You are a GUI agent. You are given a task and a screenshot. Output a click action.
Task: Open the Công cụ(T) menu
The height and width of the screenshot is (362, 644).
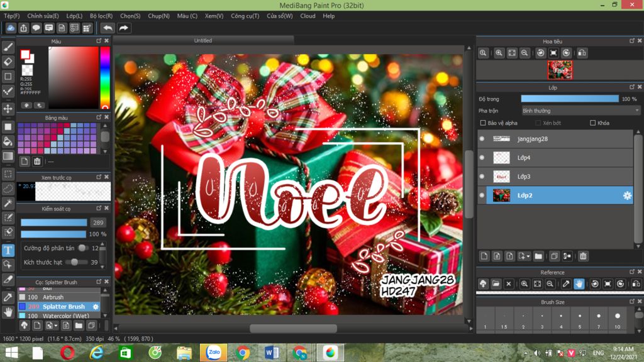245,16
